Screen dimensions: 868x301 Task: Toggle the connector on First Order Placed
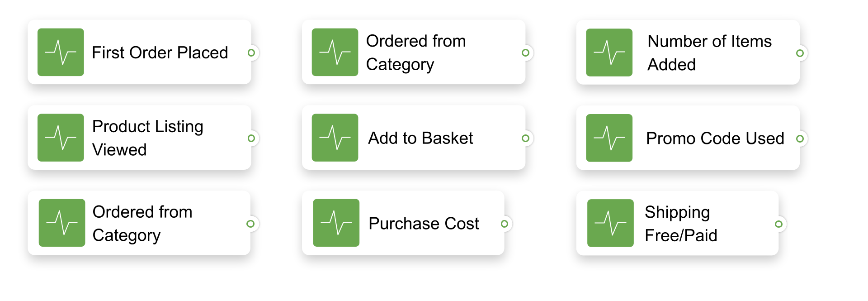252,53
